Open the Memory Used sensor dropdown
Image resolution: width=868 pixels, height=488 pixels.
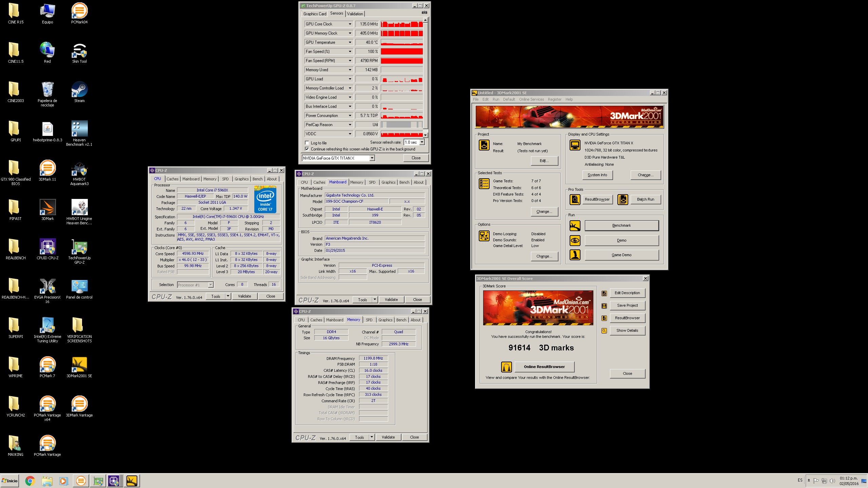[x=350, y=70]
